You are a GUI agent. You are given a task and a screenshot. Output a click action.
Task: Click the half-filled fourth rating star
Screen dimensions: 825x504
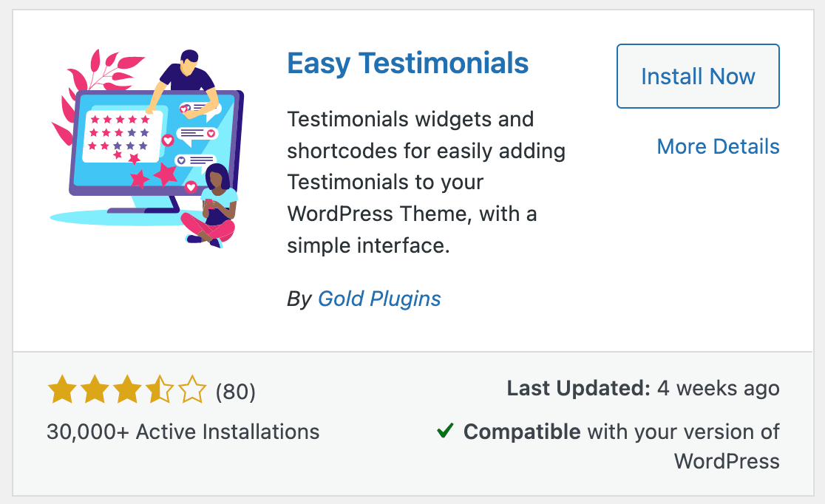click(160, 390)
